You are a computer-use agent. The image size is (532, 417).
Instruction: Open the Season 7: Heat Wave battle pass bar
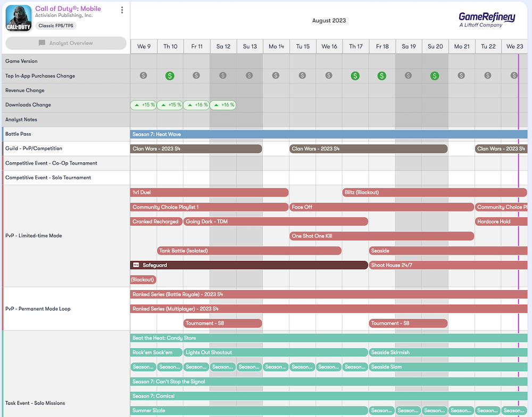point(329,134)
